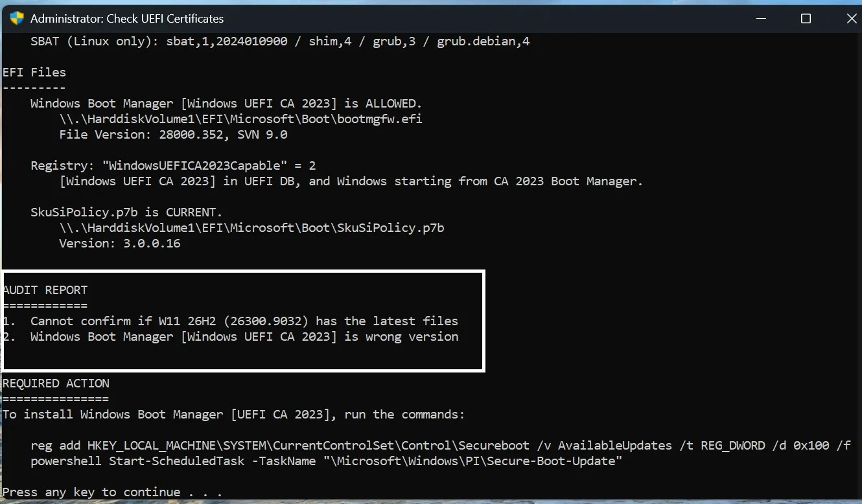The width and height of the screenshot is (862, 504).
Task: Click audit item 1 about W11 26H2
Action: point(231,321)
